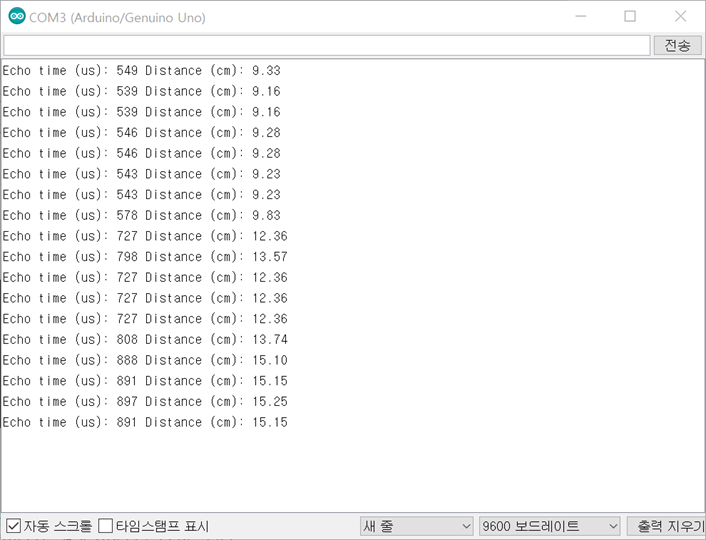Click the line with echo time 578
This screenshot has width=706, height=540.
142,216
